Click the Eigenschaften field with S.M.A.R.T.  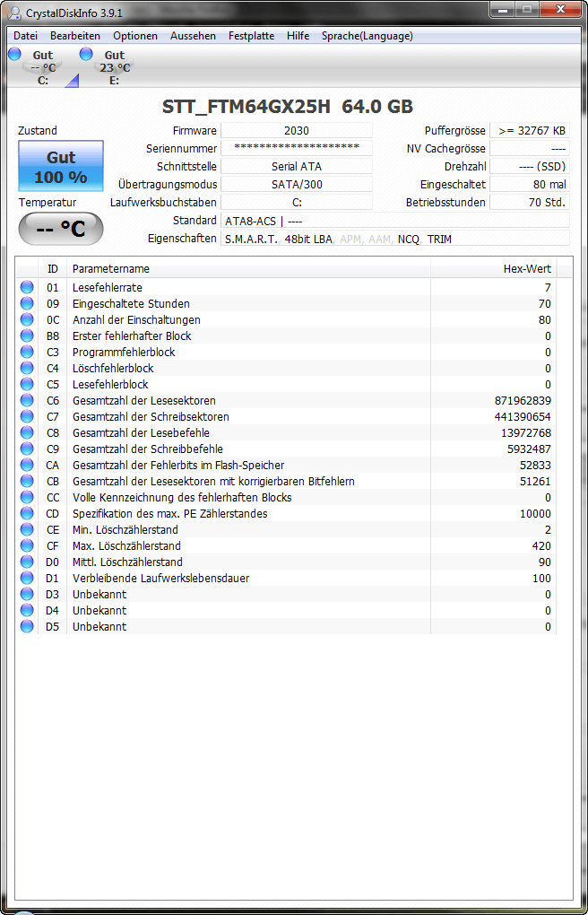[x=395, y=239]
